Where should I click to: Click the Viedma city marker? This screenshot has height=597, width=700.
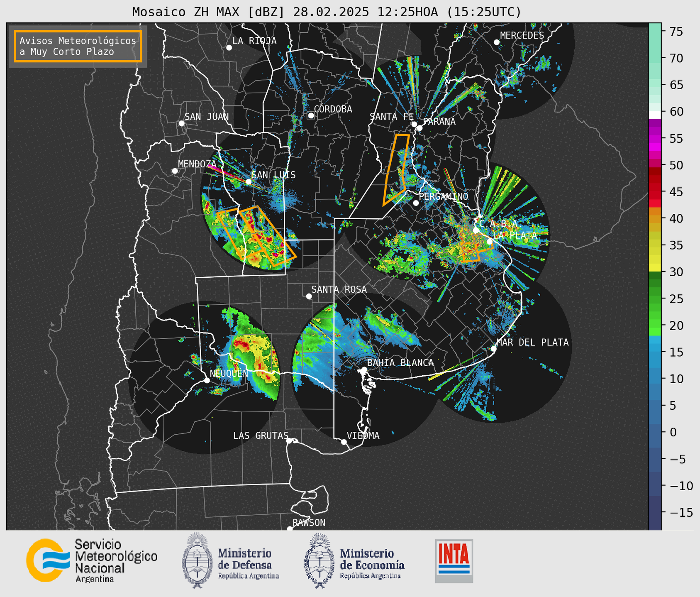(344, 442)
